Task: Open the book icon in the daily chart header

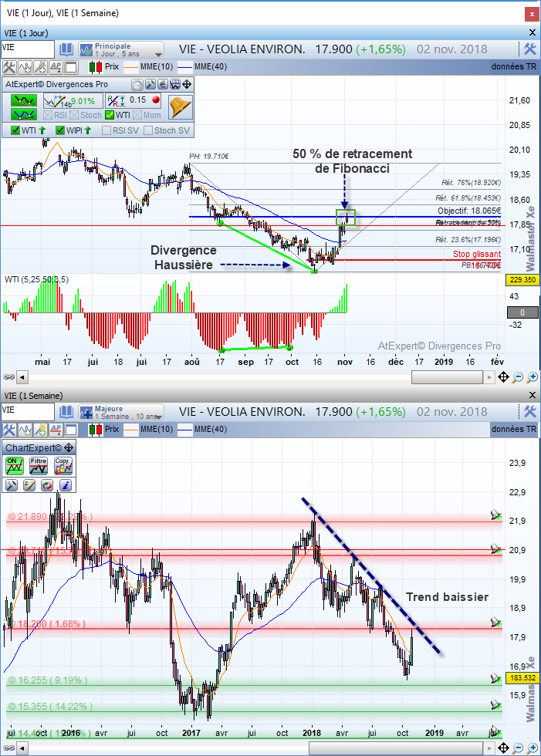Action: (66, 49)
